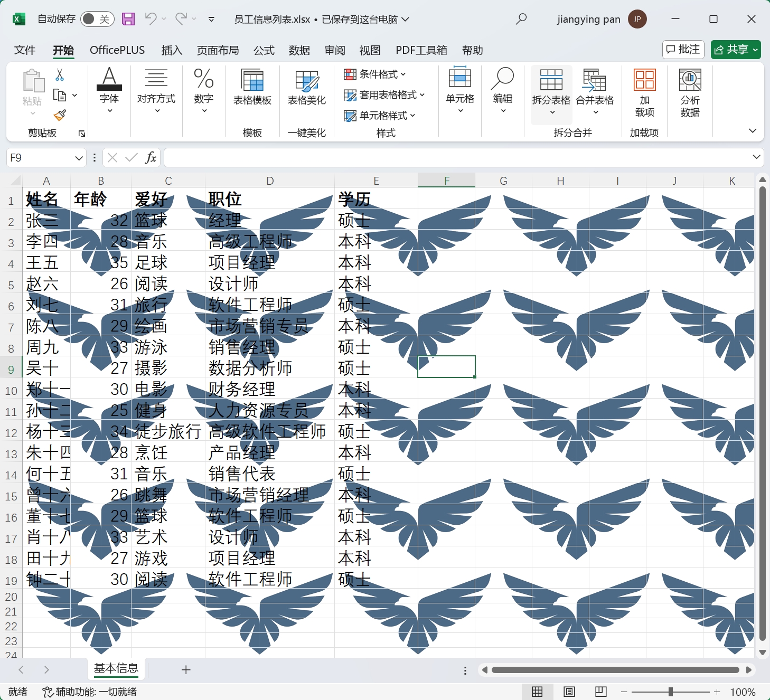
Task: Select the 合并表格 merge table tool
Action: pos(595,90)
